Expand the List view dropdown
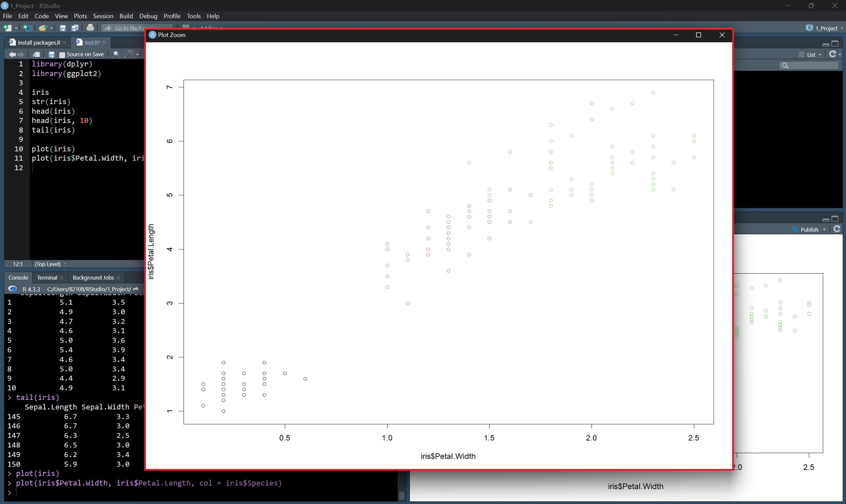This screenshot has width=846, height=504. pos(811,55)
